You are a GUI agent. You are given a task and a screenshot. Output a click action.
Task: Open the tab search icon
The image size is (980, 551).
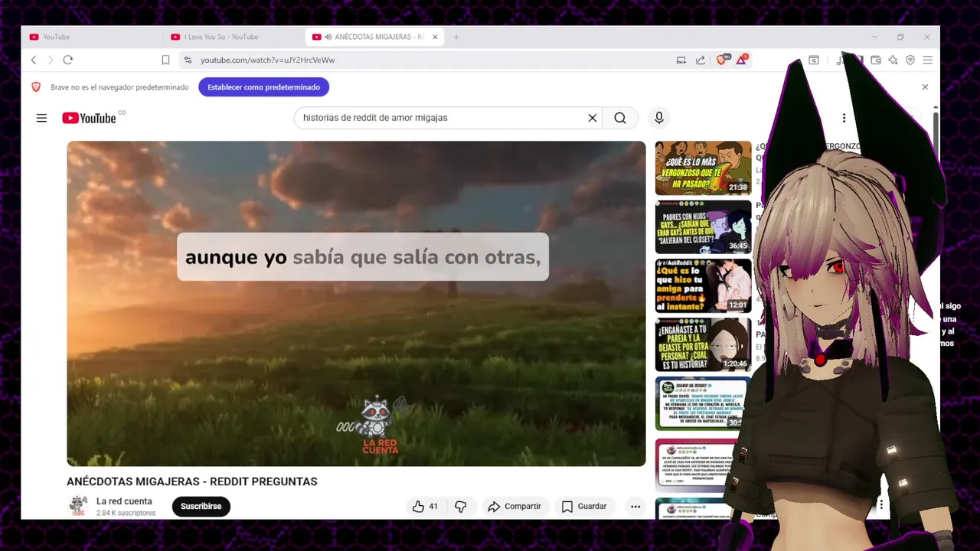814,60
